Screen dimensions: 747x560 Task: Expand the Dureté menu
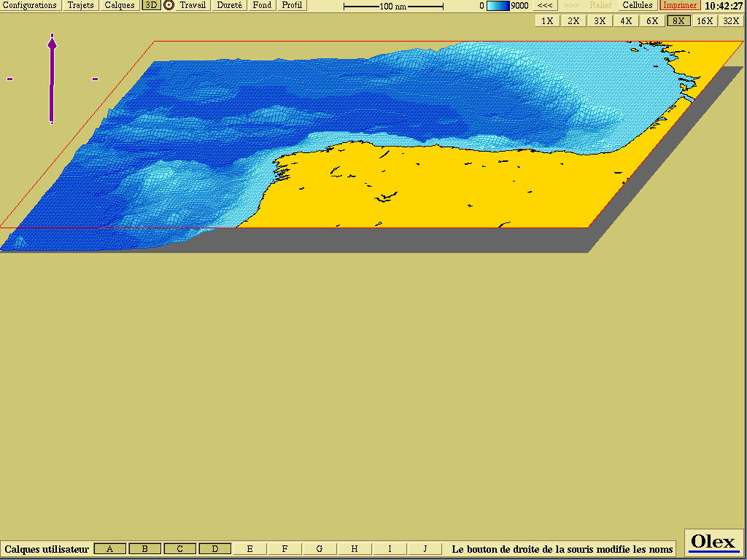pos(230,5)
